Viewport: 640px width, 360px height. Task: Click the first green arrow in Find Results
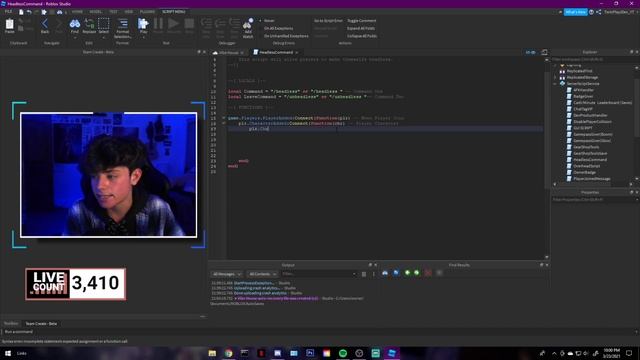[x=407, y=273]
